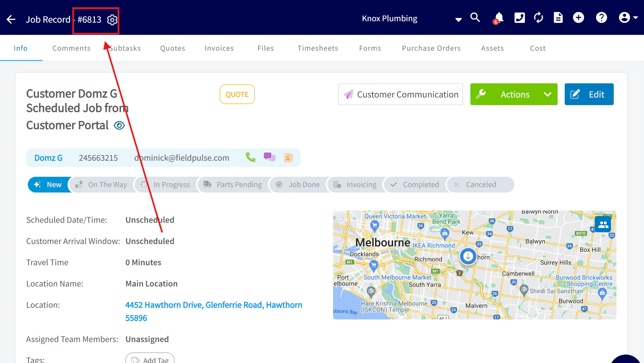Open the Comments tab
The width and height of the screenshot is (644, 363).
[x=71, y=48]
